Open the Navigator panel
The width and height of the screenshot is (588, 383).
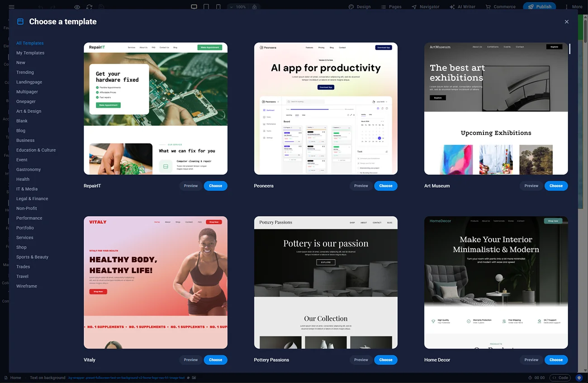click(425, 7)
